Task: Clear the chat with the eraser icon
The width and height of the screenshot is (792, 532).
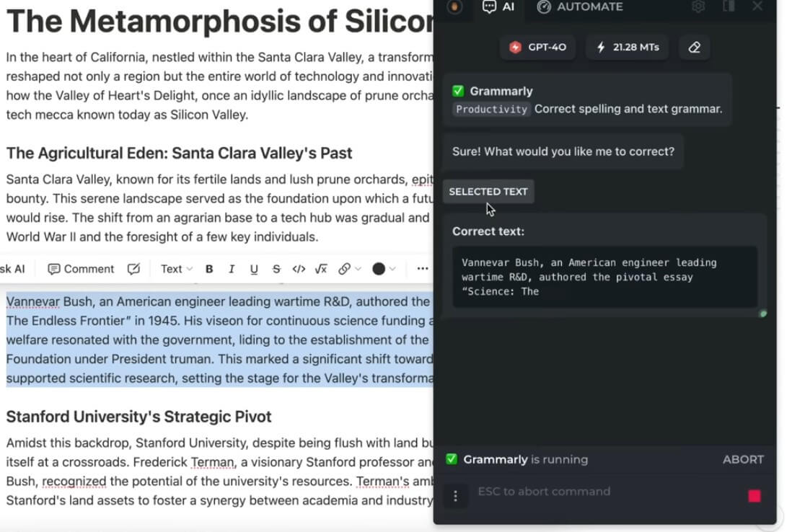Action: tap(695, 48)
